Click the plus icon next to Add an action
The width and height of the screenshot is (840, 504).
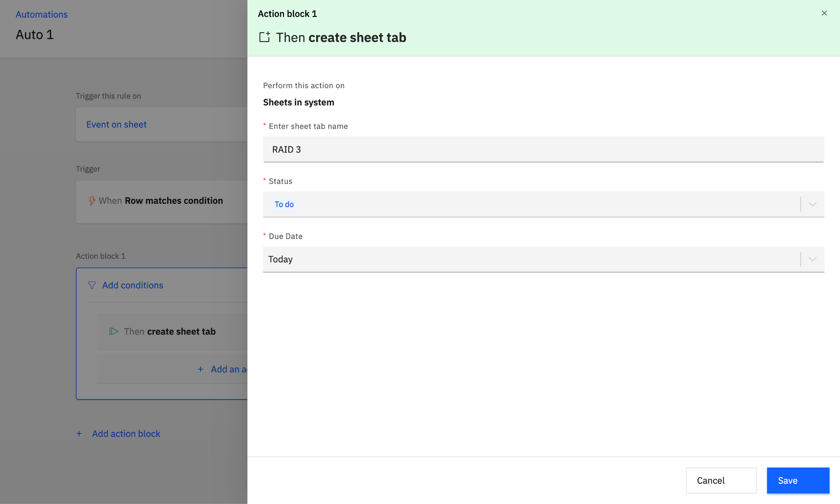[201, 369]
